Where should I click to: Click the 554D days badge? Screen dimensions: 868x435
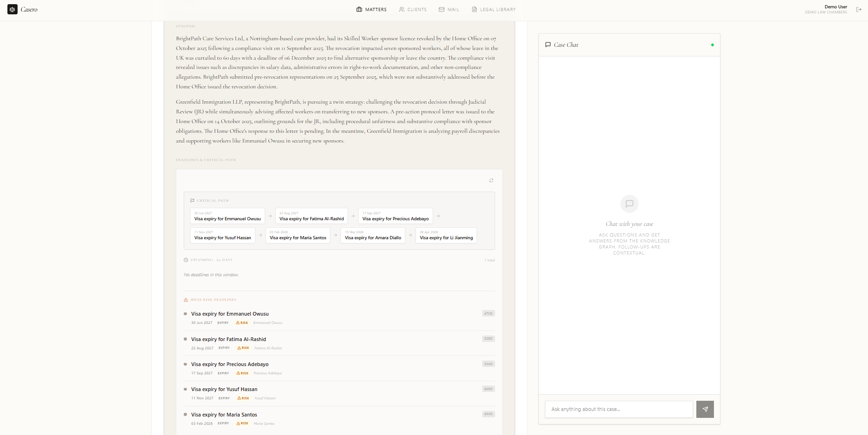tap(488, 364)
